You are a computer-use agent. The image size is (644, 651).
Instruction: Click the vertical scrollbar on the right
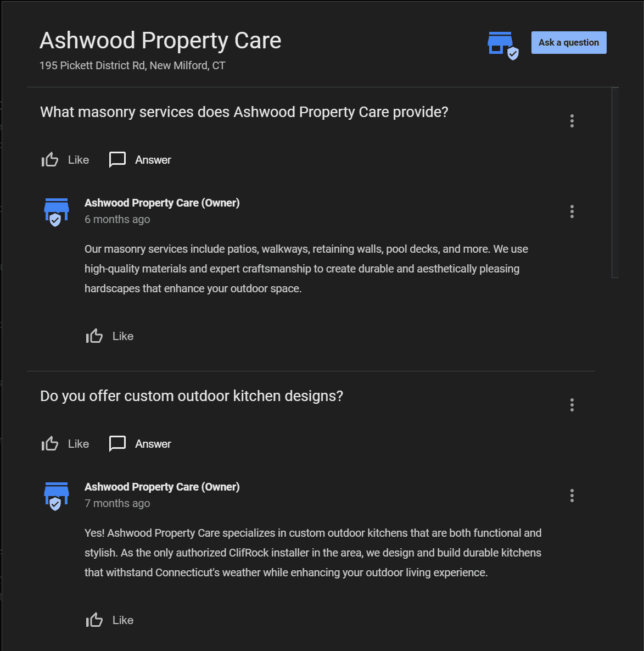(x=615, y=182)
